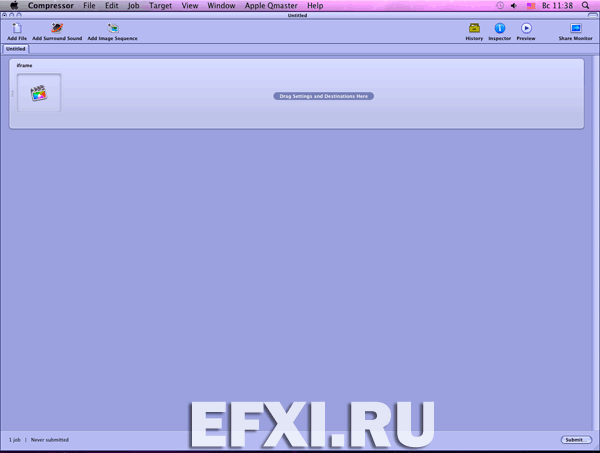
Task: Open the Inspector icon
Action: (500, 28)
